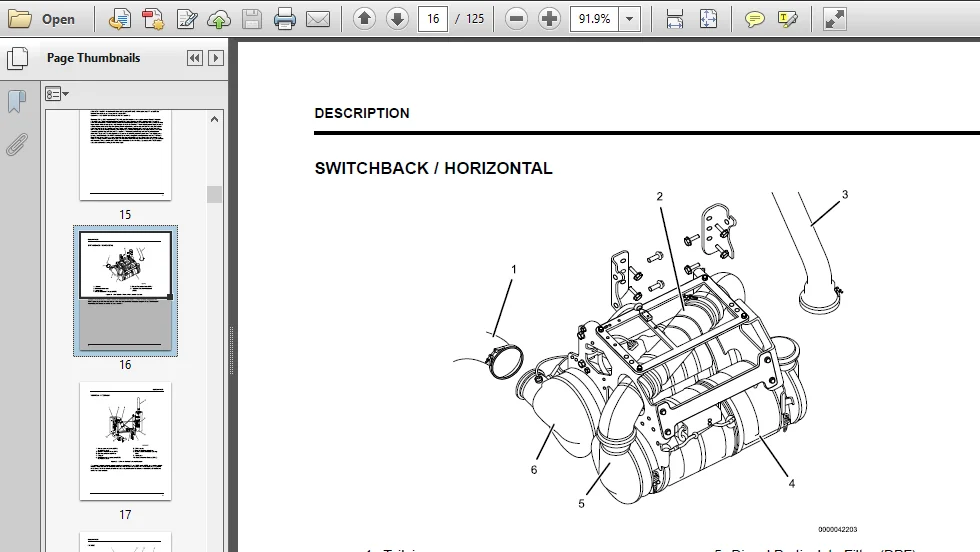Open the Edit PDF pencil icon
Image resolution: width=980 pixels, height=552 pixels.
pyautogui.click(x=186, y=19)
